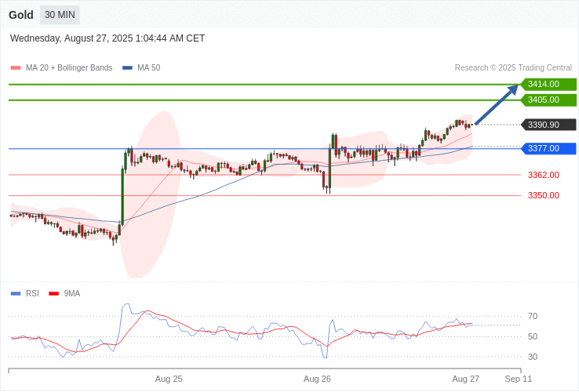Click the blue upward forecast arrow
This screenshot has width=579, height=392.
point(497,104)
